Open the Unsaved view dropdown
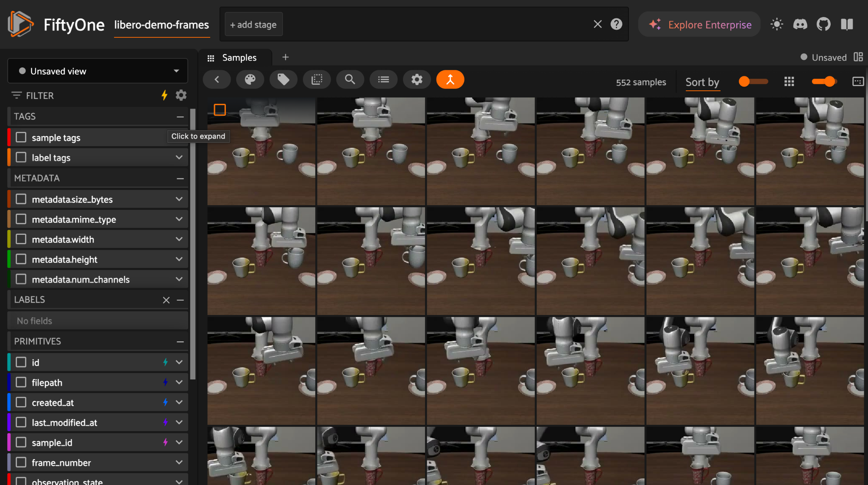The image size is (868, 485). coord(98,71)
